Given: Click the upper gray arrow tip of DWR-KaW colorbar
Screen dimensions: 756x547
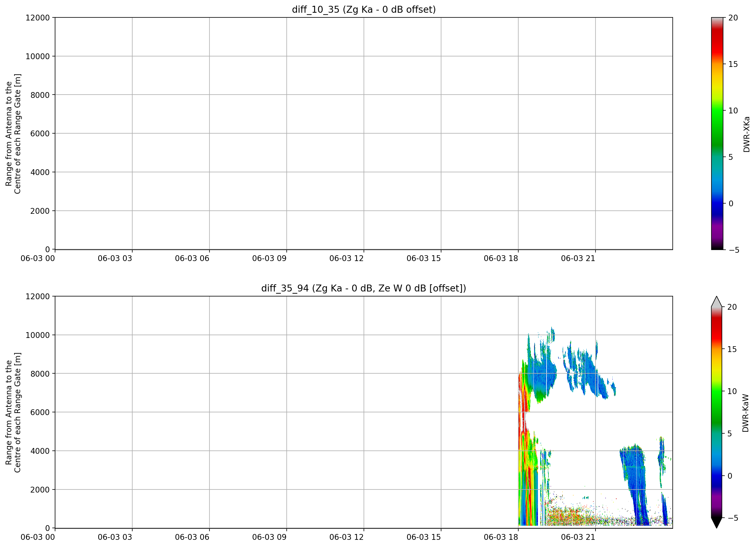Looking at the screenshot, I should pyautogui.click(x=717, y=301).
